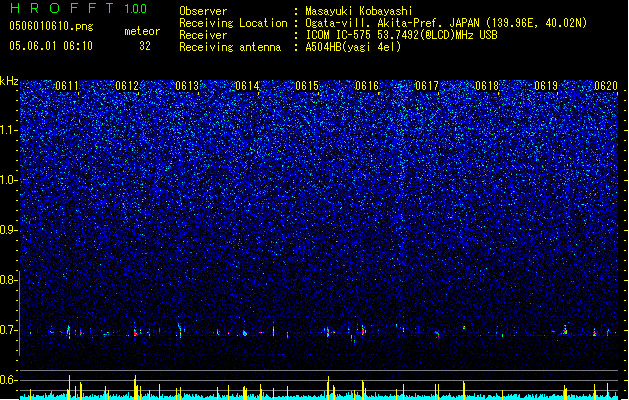Click the 0.8 kHz axis label
This screenshot has width=629, height=400.
point(9,280)
